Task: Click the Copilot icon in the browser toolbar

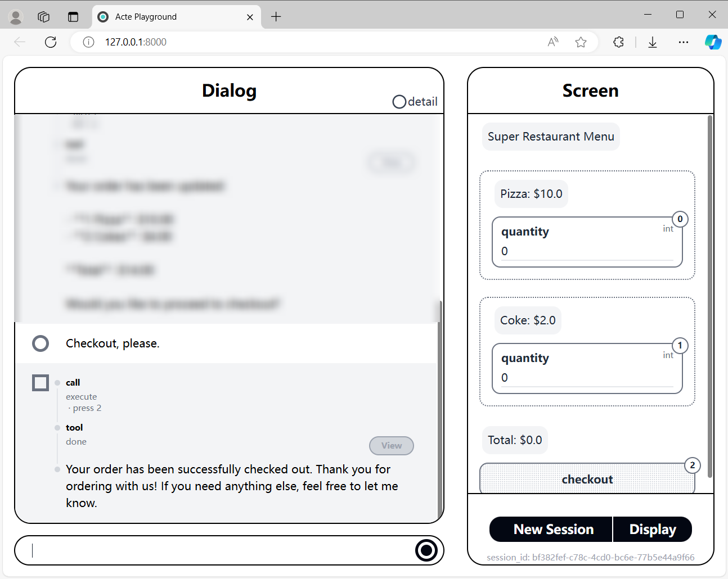Action: pos(713,42)
